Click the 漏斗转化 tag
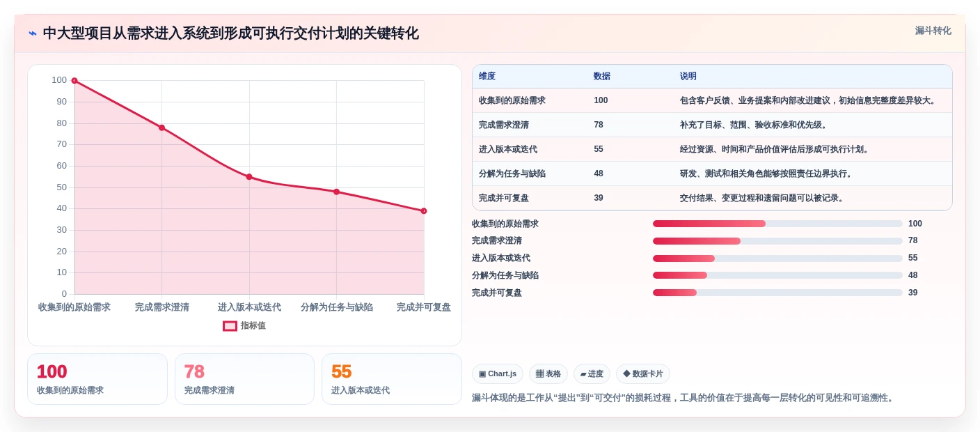This screenshot has width=980, height=432. [933, 31]
